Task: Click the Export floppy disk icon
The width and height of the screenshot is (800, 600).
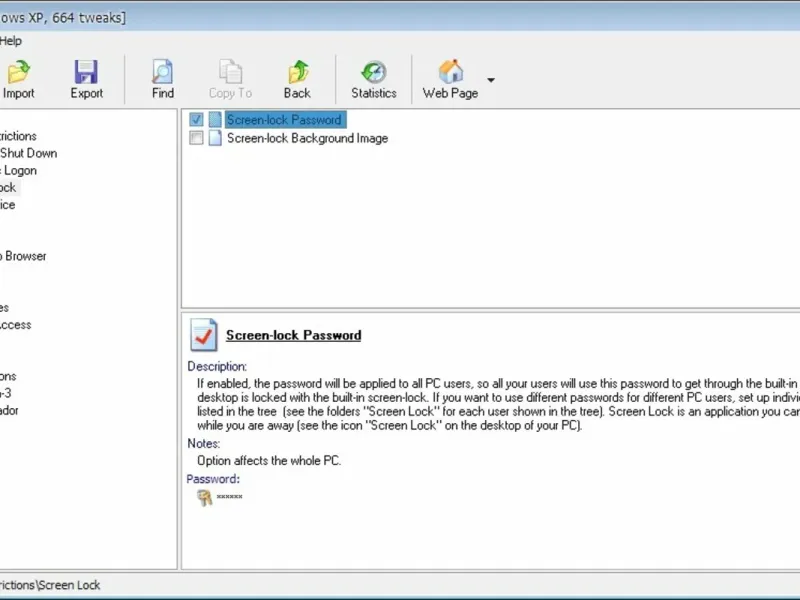Action: [x=86, y=72]
